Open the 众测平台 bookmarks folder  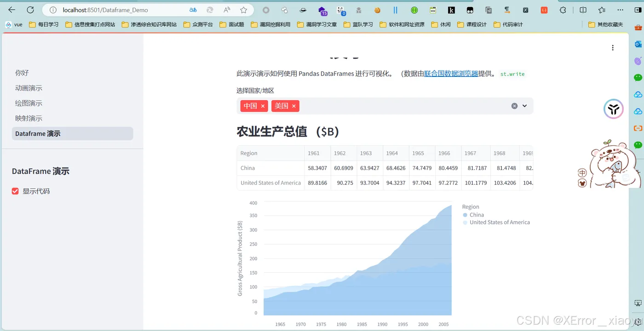(198, 24)
